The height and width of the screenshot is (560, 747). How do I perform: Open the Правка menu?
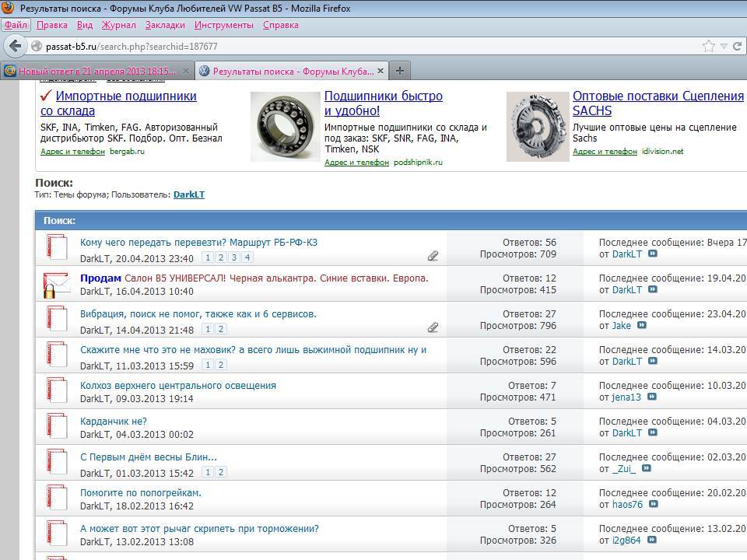(x=52, y=25)
